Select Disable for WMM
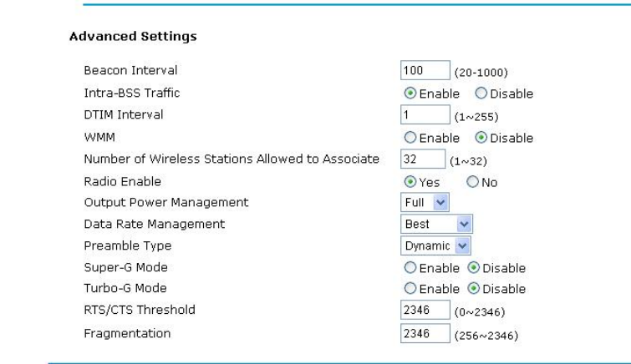631x364 pixels. click(x=481, y=138)
